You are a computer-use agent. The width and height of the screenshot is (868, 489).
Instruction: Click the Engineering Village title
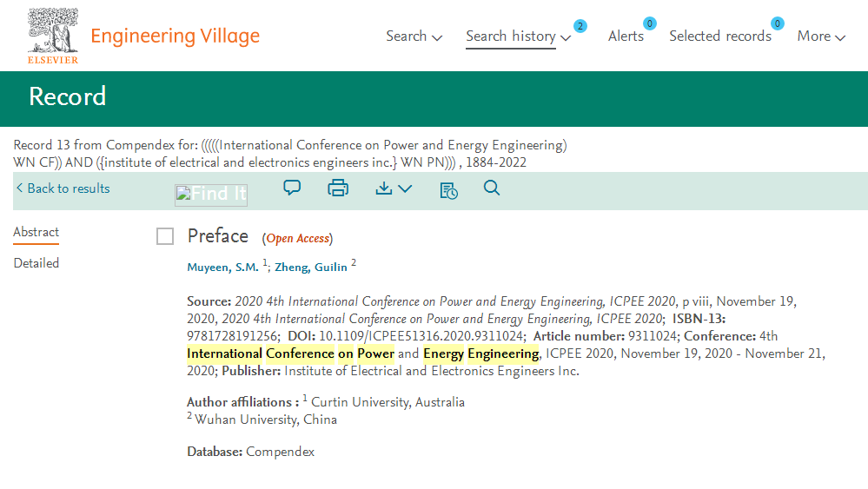click(175, 36)
